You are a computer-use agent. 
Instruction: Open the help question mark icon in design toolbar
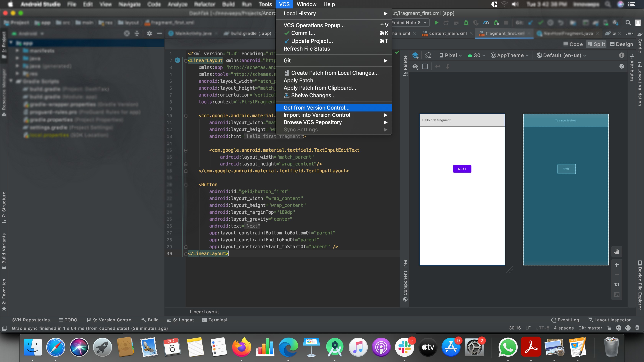tap(622, 66)
